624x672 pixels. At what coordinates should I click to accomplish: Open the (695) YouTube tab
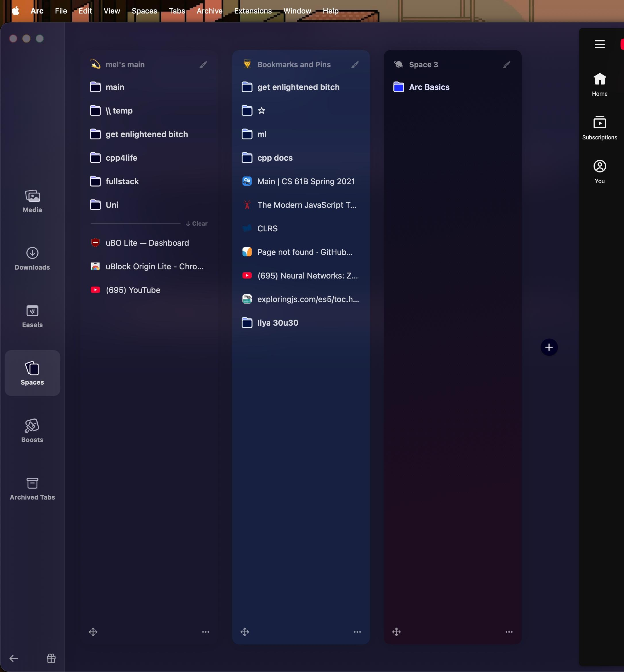pyautogui.click(x=149, y=290)
